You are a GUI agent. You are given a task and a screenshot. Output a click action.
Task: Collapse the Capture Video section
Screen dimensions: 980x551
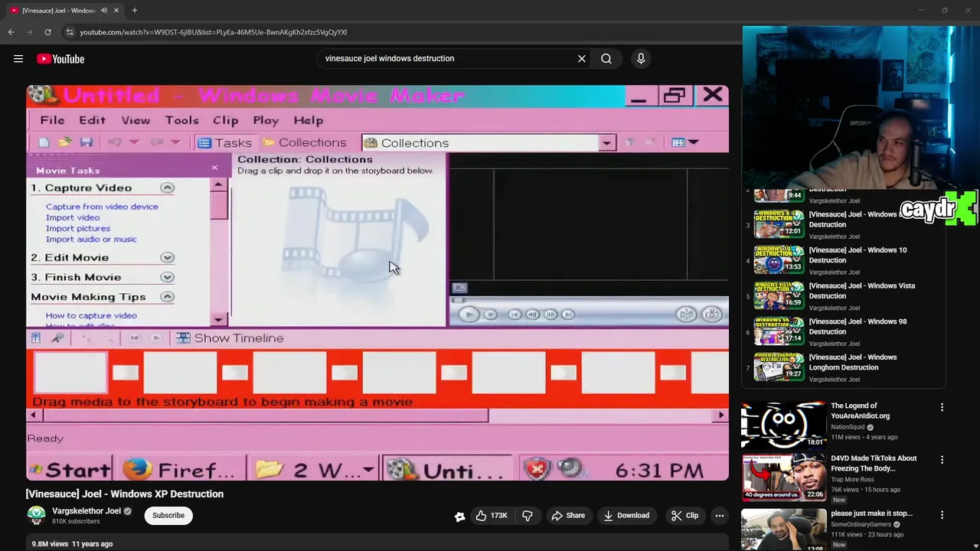(167, 187)
